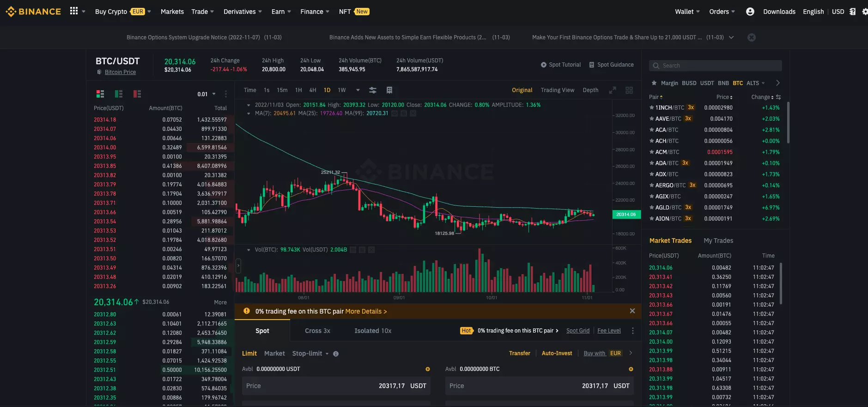Open the settings gear icon
The width and height of the screenshot is (868, 407).
pyautogui.click(x=865, y=12)
